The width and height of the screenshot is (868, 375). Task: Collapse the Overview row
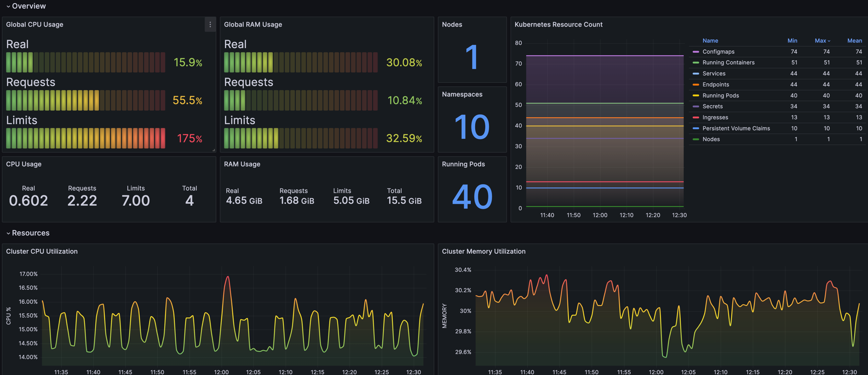tap(8, 6)
